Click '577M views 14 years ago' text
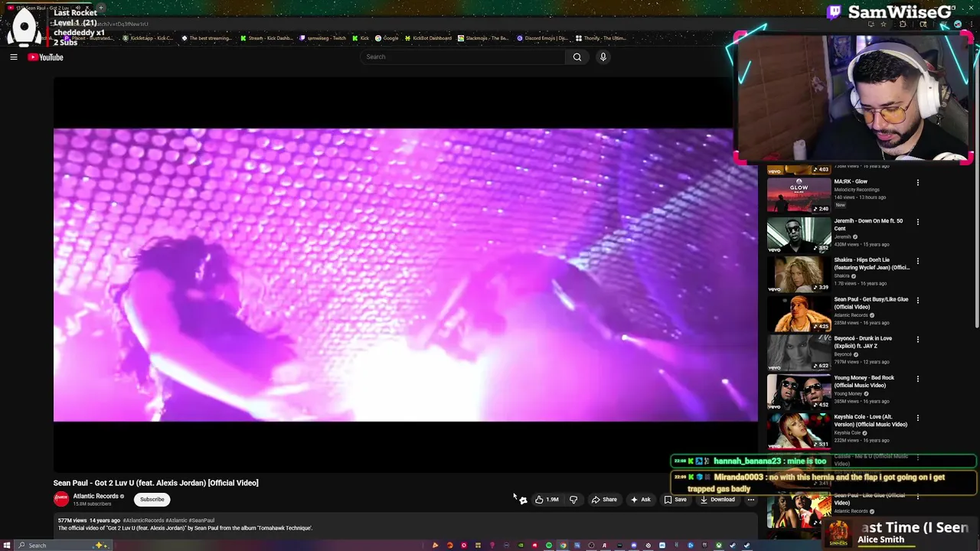 89,520
